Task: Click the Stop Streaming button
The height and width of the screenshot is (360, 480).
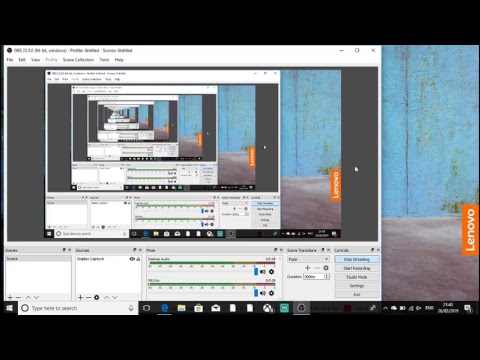Action: click(357, 259)
